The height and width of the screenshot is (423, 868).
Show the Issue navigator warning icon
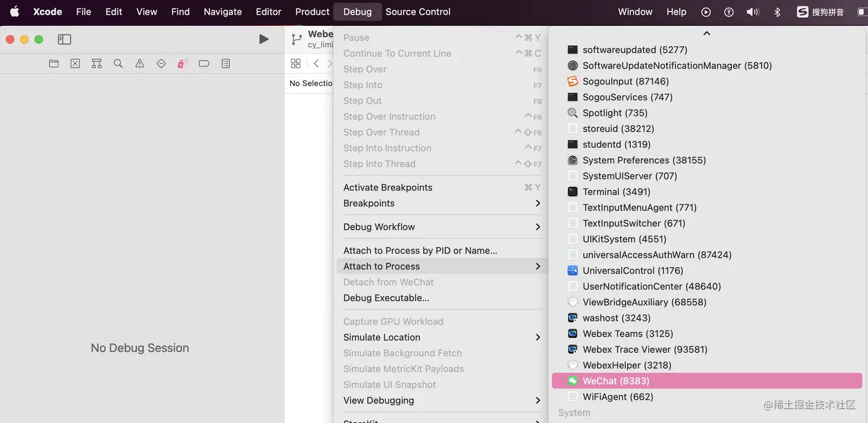point(139,64)
